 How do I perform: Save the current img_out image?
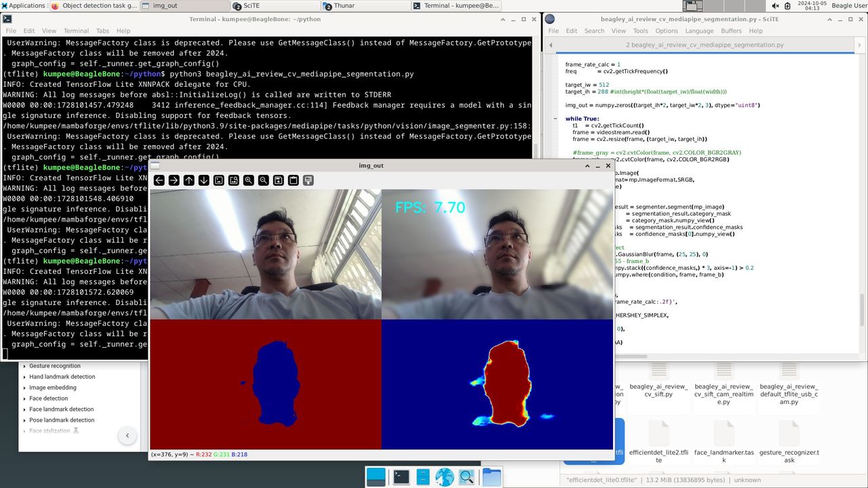(x=279, y=180)
